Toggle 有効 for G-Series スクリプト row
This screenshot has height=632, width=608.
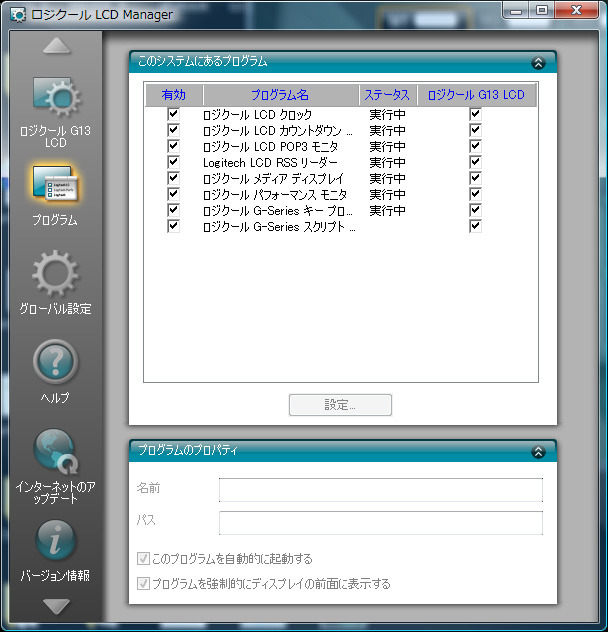point(173,226)
